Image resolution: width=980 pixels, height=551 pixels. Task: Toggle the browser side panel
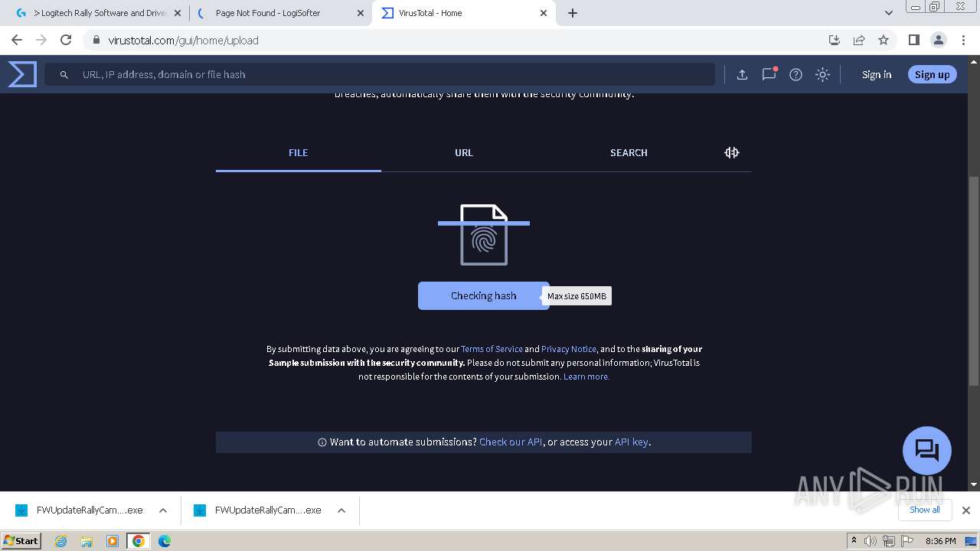913,40
